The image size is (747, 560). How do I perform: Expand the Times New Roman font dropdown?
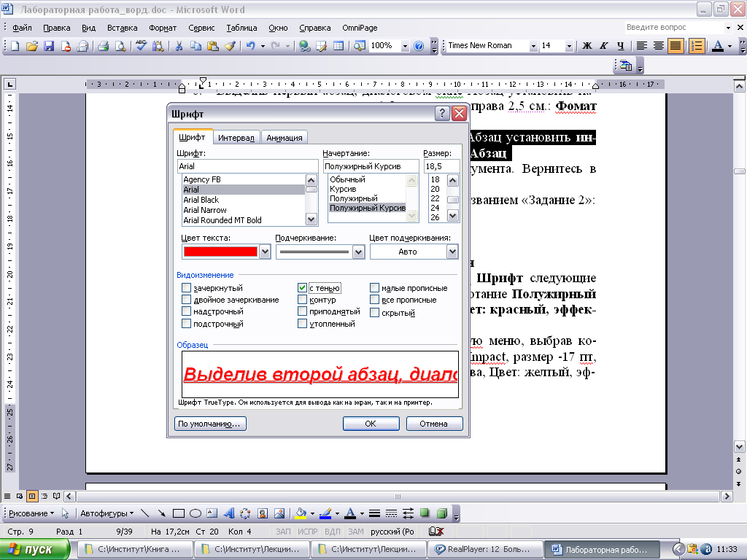(533, 46)
